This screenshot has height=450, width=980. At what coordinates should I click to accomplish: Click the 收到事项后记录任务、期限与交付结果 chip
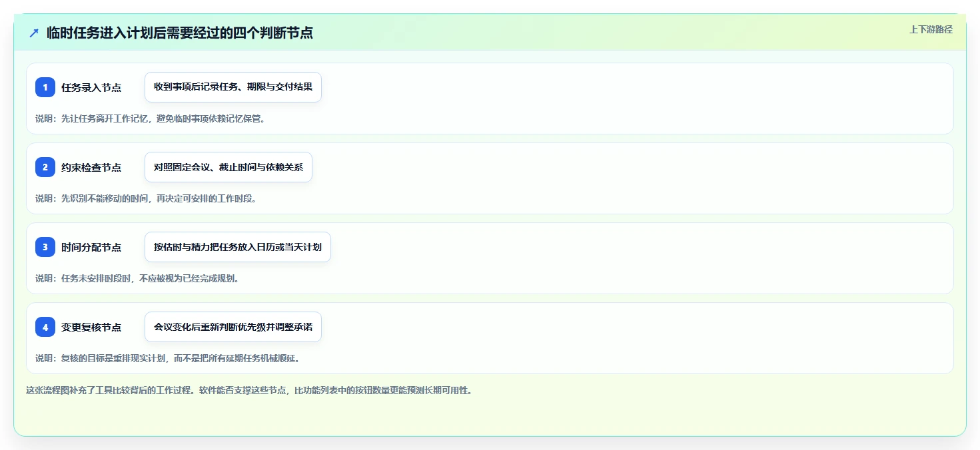coord(233,87)
